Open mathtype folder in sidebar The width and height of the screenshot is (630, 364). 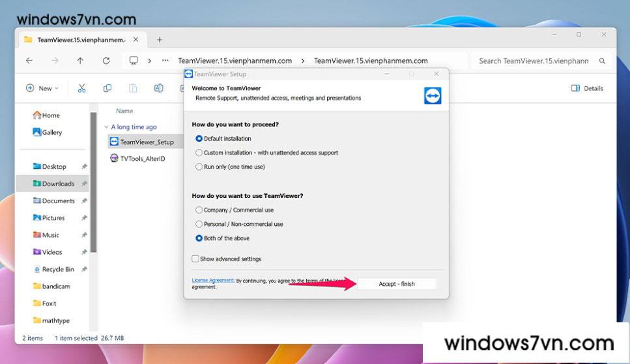coord(51,320)
